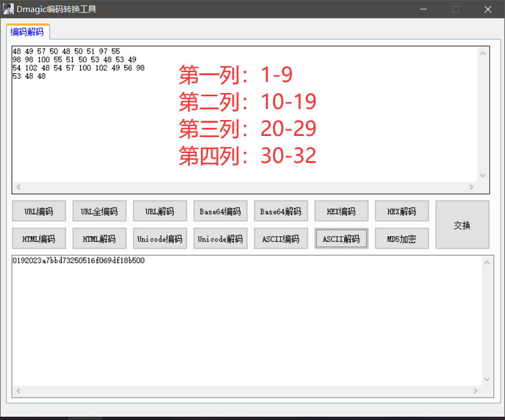505x420 pixels.
Task: Generate hash with MD5加密 button
Action: [x=402, y=238]
